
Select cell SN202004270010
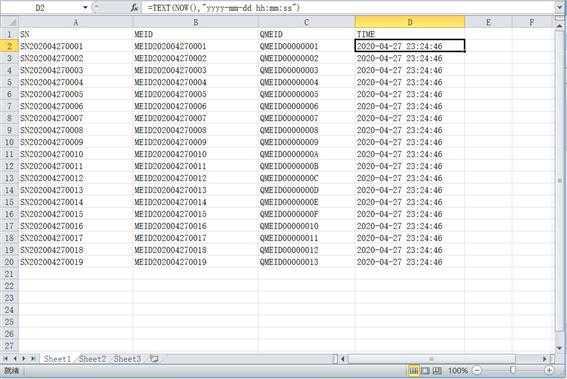(76, 154)
